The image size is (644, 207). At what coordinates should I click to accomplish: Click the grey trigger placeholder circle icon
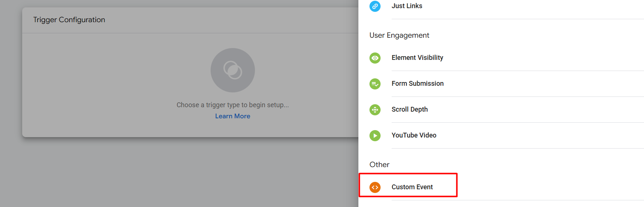tap(232, 70)
